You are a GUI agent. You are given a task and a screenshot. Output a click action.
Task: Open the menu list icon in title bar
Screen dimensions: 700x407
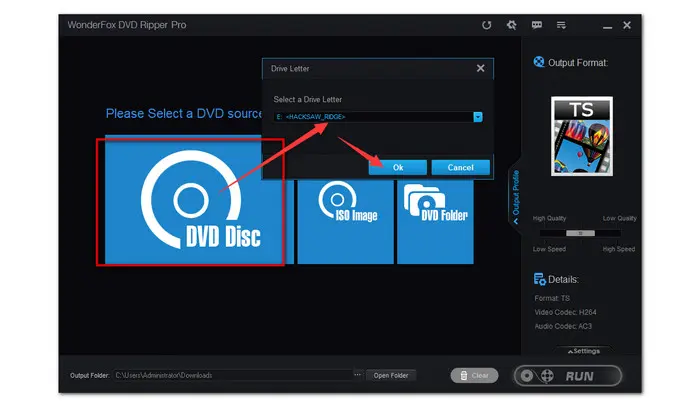click(x=561, y=25)
